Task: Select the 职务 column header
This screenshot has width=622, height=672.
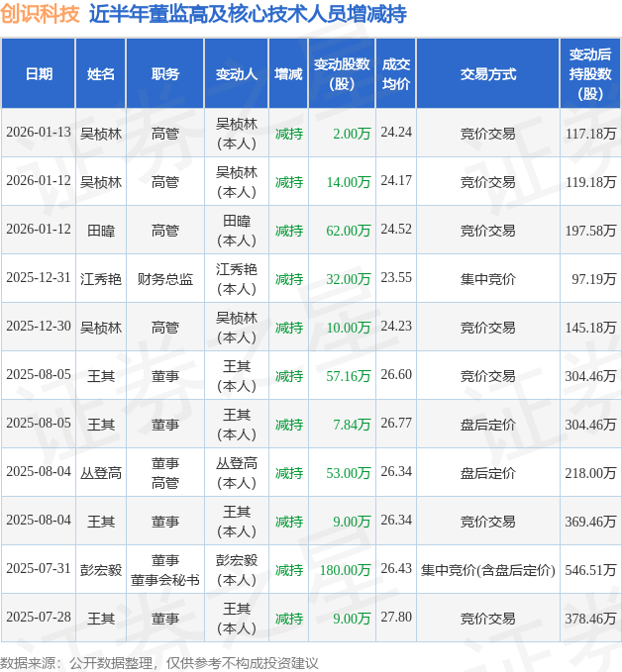Action: click(x=165, y=73)
